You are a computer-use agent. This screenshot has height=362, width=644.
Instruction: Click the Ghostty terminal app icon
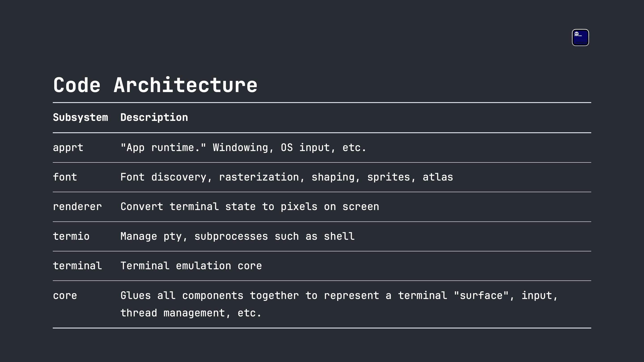click(x=580, y=38)
